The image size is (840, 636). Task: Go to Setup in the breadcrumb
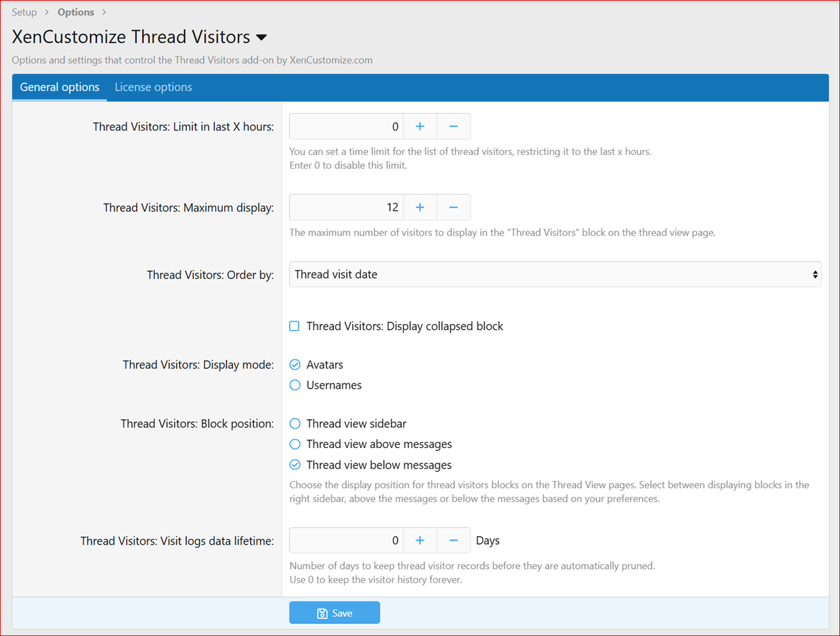(x=24, y=12)
